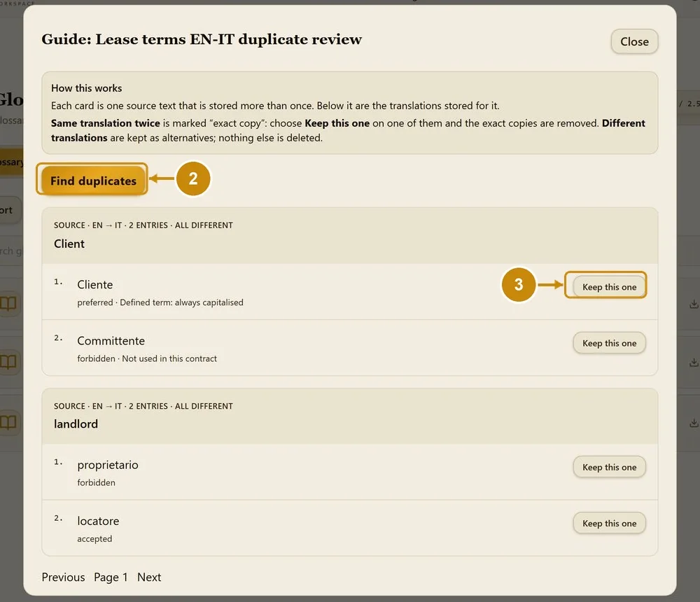This screenshot has width=700, height=602.
Task: Click the landlord card's "SOURCE · EN → IT" header line
Action: click(143, 406)
